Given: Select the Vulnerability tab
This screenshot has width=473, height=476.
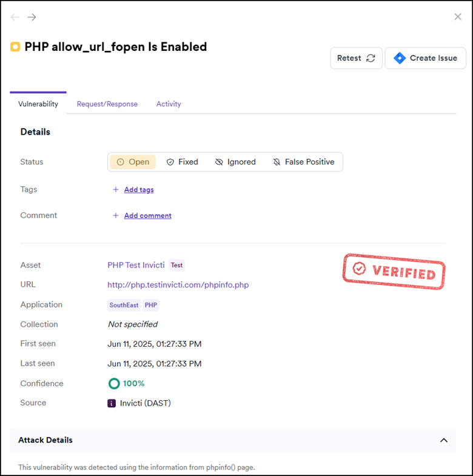Looking at the screenshot, I should click(x=38, y=104).
